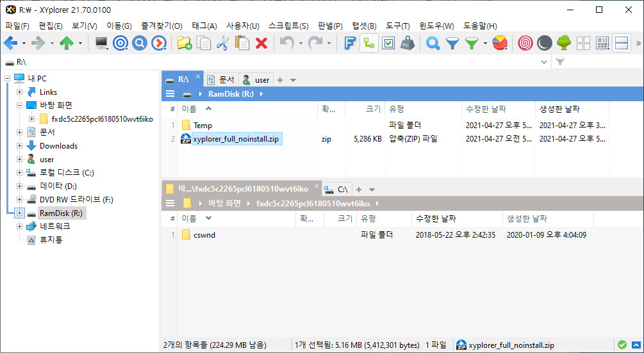Image resolution: width=644 pixels, height=353 pixels.
Task: Click the Undo arrow icon
Action: point(286,43)
